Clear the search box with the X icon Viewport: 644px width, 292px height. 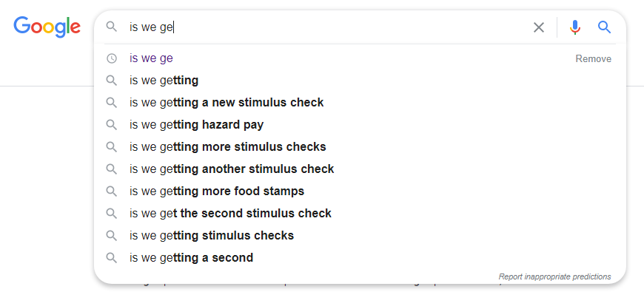point(538,27)
